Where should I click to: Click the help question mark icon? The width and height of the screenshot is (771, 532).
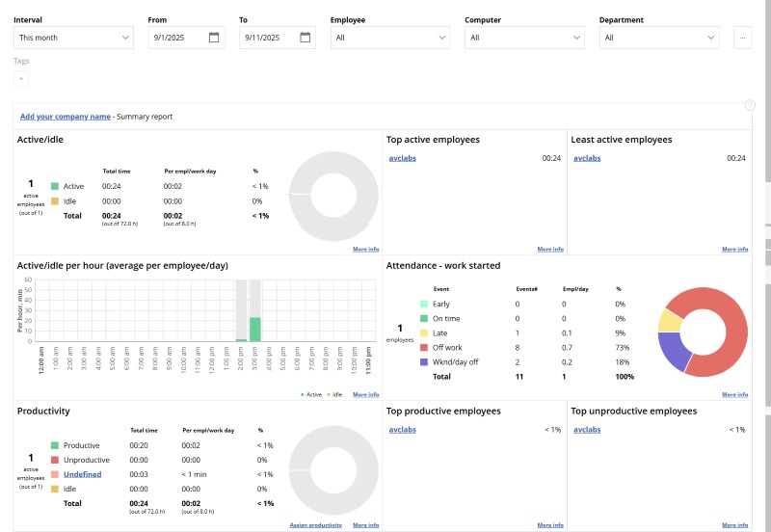750,105
